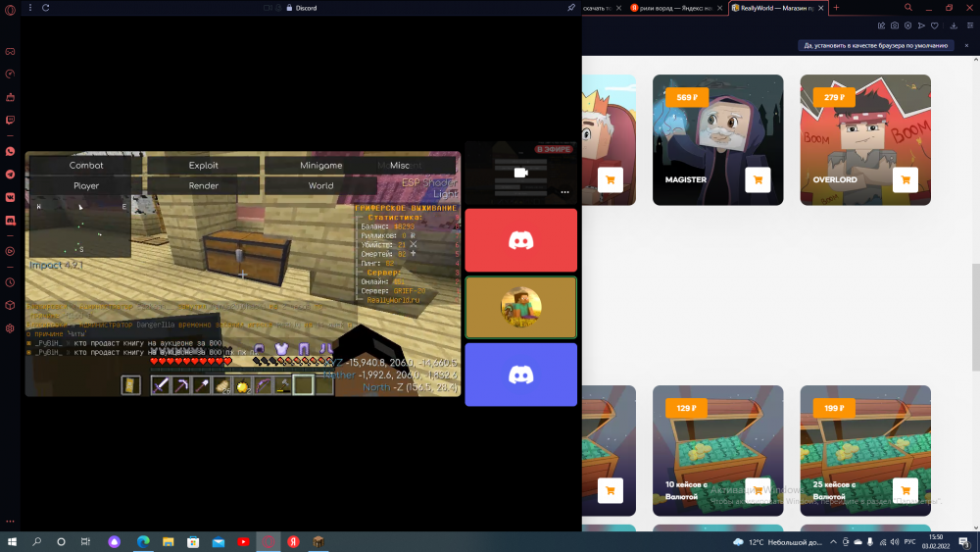Click cart button on partially visible king card
This screenshot has width=980, height=552.
(x=610, y=180)
